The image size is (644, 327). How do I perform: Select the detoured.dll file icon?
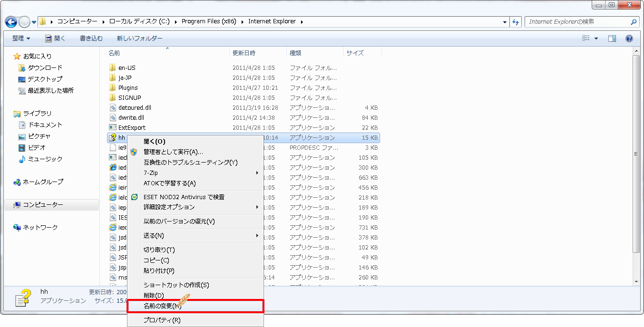113,107
